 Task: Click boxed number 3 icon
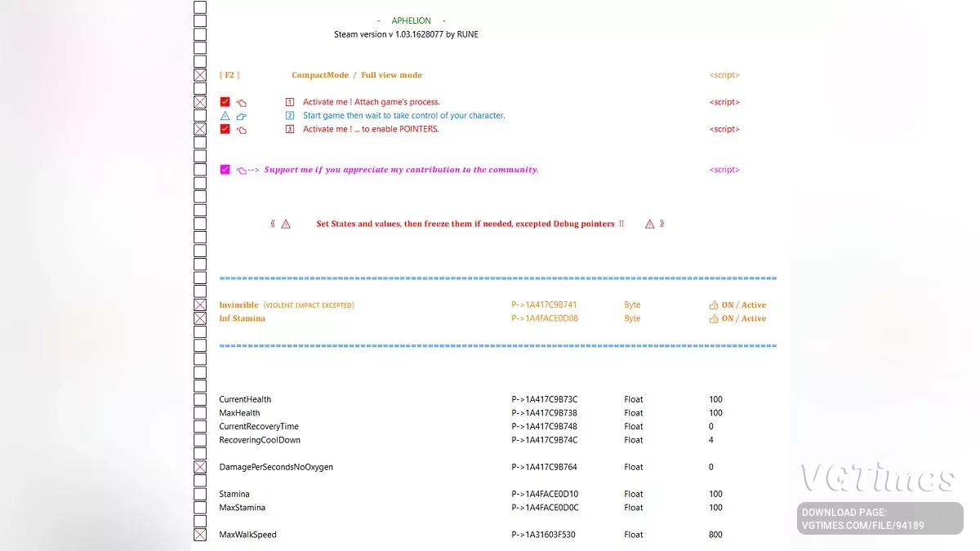click(x=289, y=129)
